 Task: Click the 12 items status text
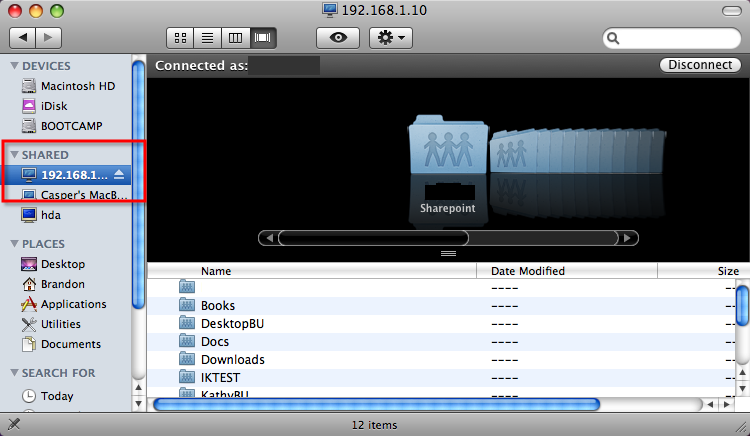pos(375,425)
